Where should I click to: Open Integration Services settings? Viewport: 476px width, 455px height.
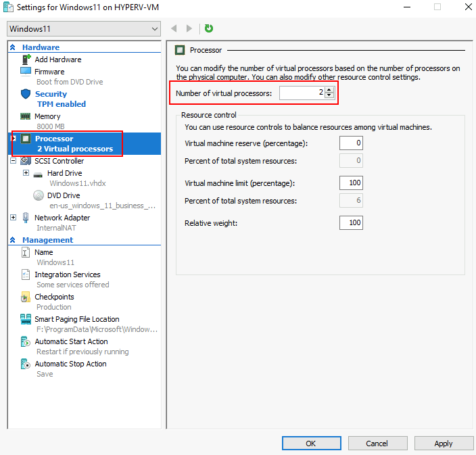pyautogui.click(x=68, y=274)
